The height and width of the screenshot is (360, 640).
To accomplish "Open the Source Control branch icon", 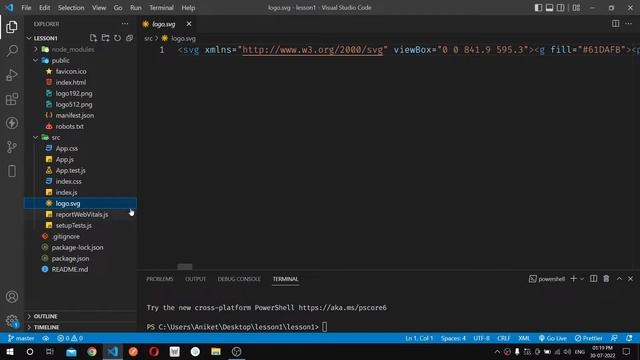I will 12,147.
